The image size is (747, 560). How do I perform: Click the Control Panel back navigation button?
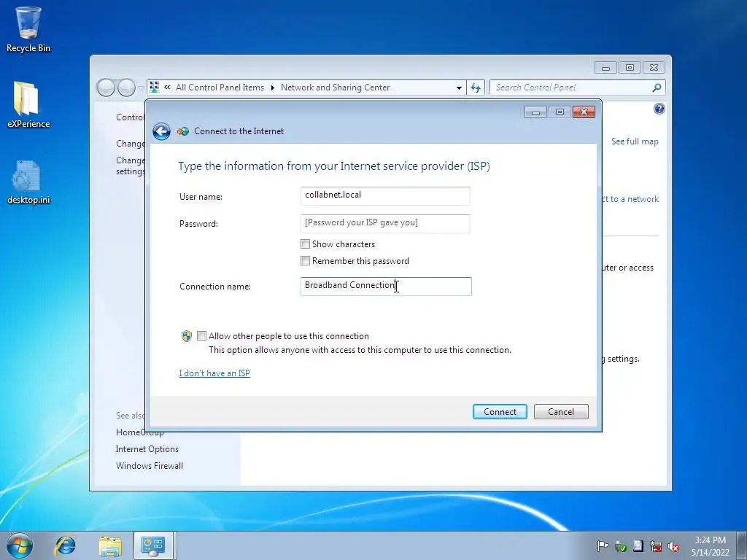pos(106,87)
